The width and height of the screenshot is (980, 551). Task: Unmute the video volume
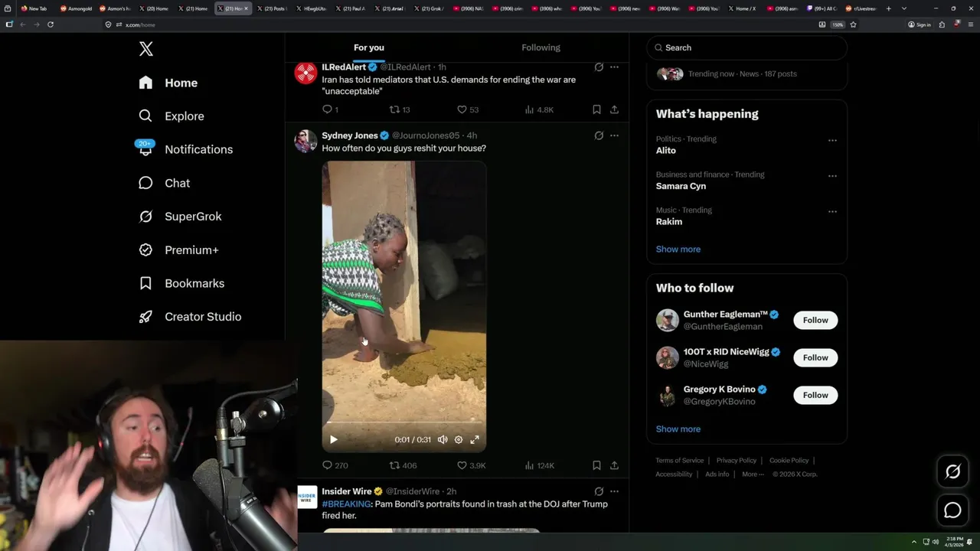(443, 439)
